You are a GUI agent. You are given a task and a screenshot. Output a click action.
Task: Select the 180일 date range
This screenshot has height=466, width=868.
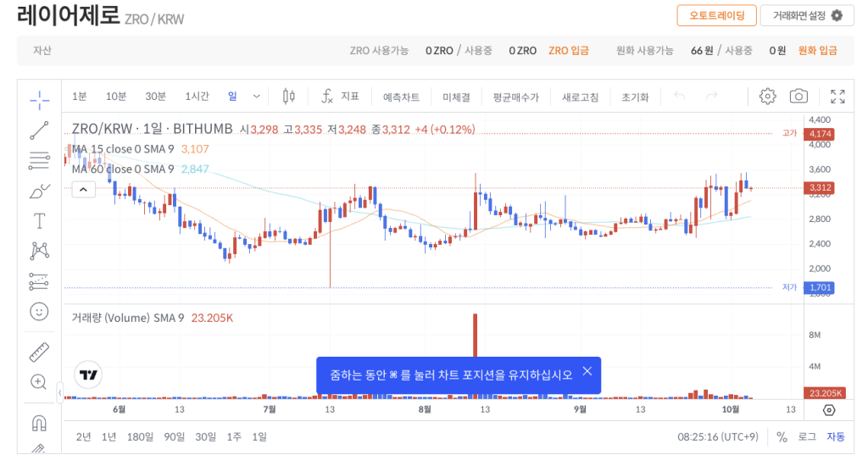point(140,436)
